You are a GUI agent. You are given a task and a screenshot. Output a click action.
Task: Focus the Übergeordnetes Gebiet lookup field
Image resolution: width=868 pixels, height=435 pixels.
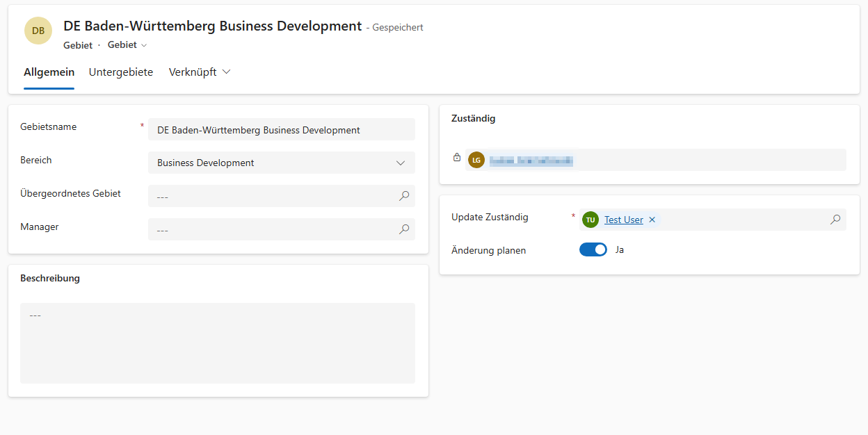click(271, 196)
